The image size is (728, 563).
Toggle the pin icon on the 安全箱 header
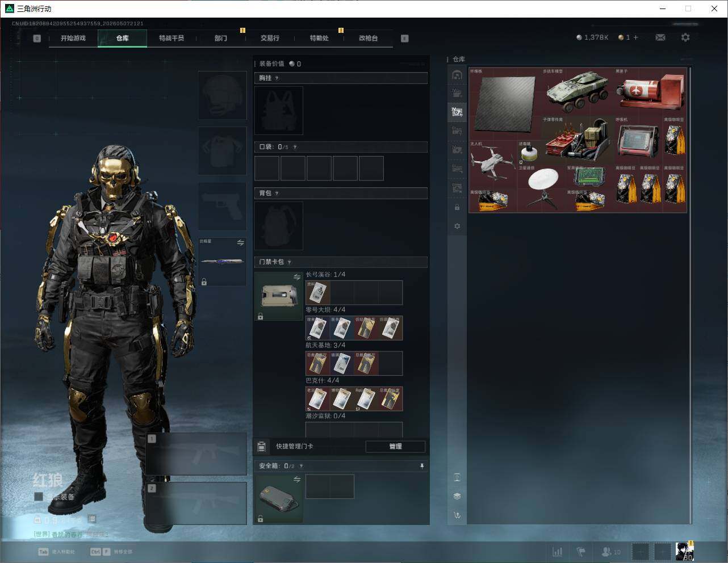pyautogui.click(x=422, y=466)
